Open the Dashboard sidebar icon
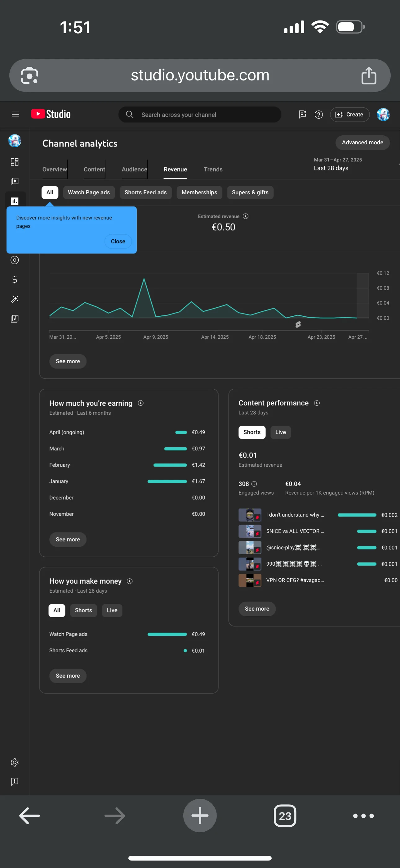The height and width of the screenshot is (868, 400). click(15, 162)
